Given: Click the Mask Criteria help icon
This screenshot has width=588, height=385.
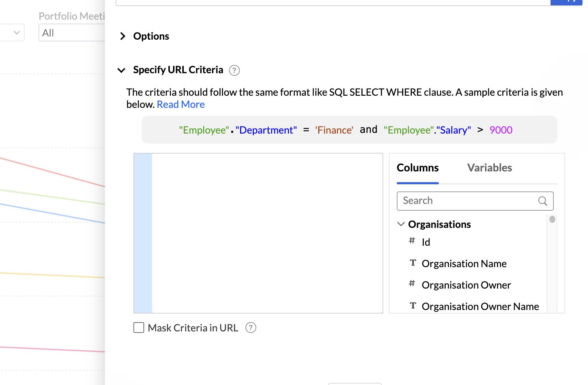Looking at the screenshot, I should 251,327.
